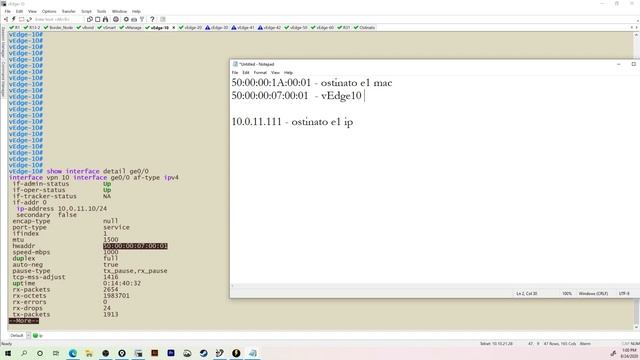The image size is (640, 360).
Task: Open the SecureCRT Edit menu
Action: [x=19, y=11]
